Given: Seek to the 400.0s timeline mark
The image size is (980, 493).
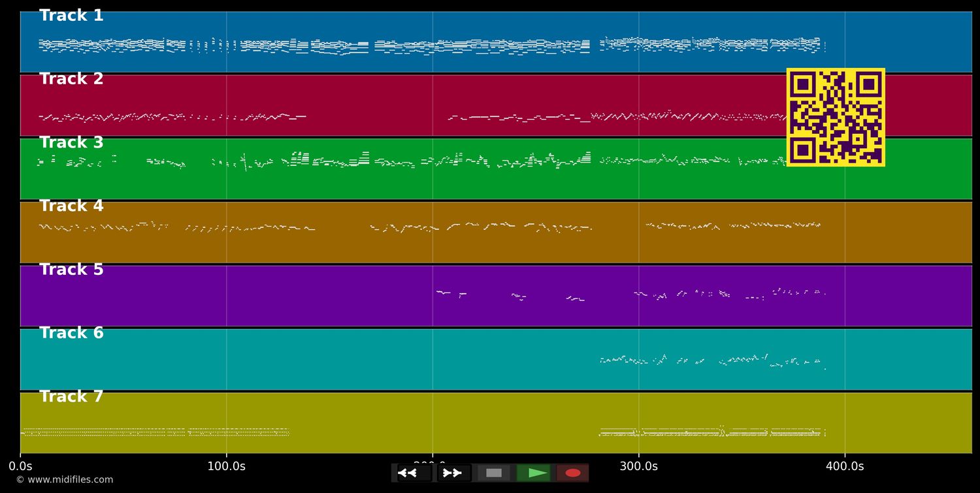Looking at the screenshot, I should coord(844,466).
